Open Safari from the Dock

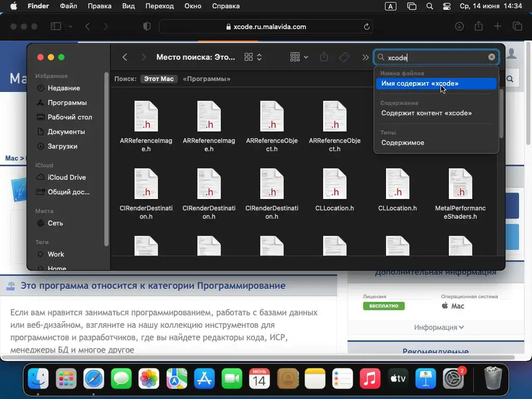[x=94, y=378]
